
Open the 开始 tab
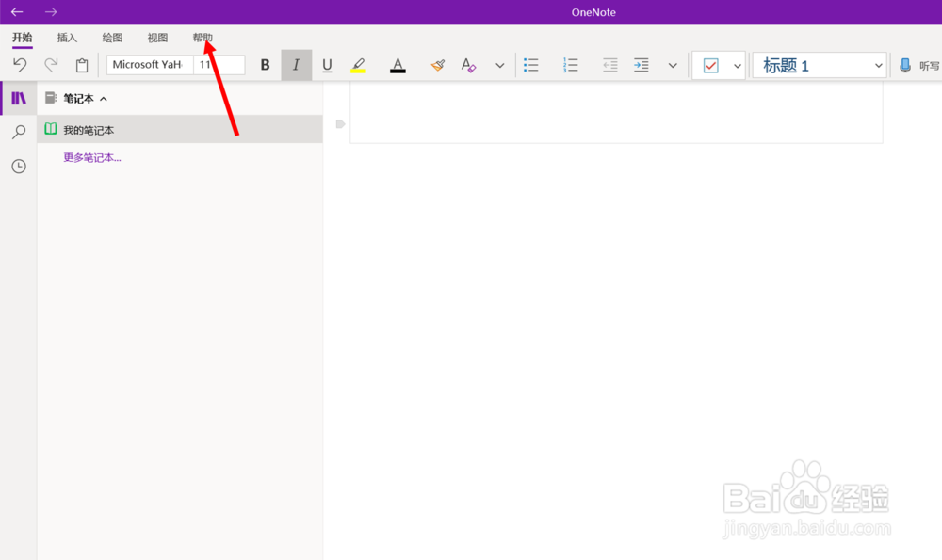23,38
